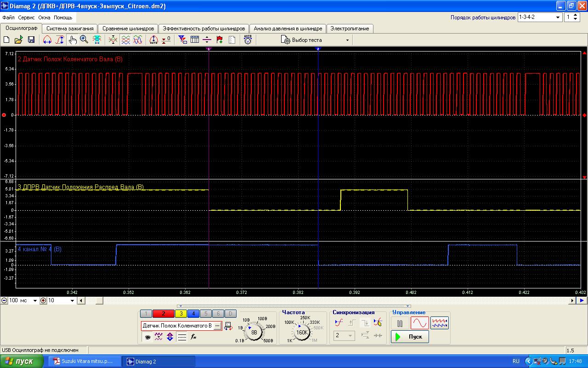
Task: Open the signal filter icon
Action: tap(182, 40)
